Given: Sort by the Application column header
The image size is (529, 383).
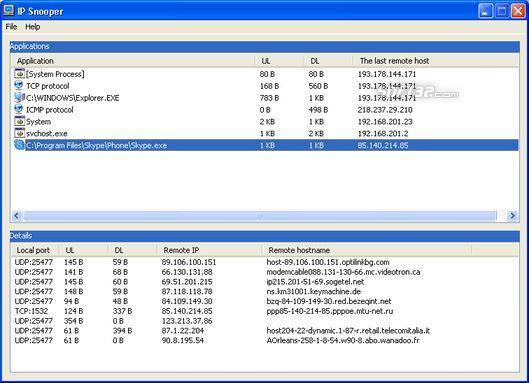Looking at the screenshot, I should pyautogui.click(x=134, y=61).
